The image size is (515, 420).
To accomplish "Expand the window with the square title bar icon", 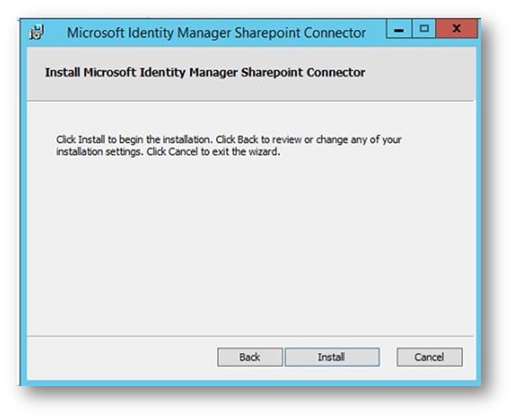I will pos(424,29).
